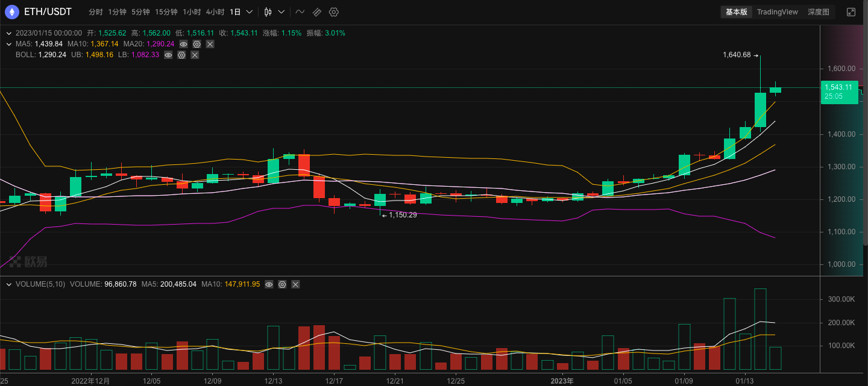Click the 1,543.11 current price label
This screenshot has width=868, height=386.
point(838,92)
